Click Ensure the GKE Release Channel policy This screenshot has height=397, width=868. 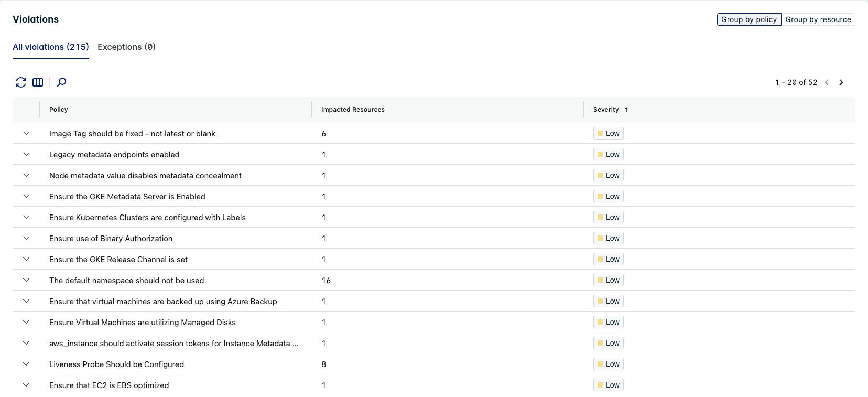point(118,260)
